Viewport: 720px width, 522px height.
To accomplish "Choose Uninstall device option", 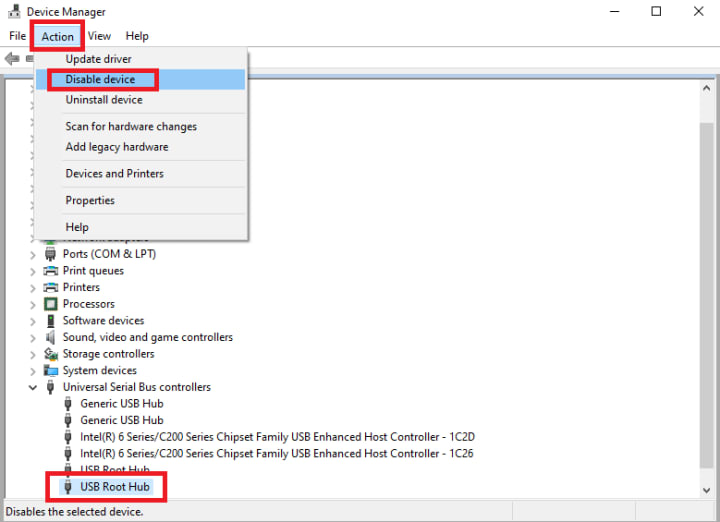I will click(141, 100).
